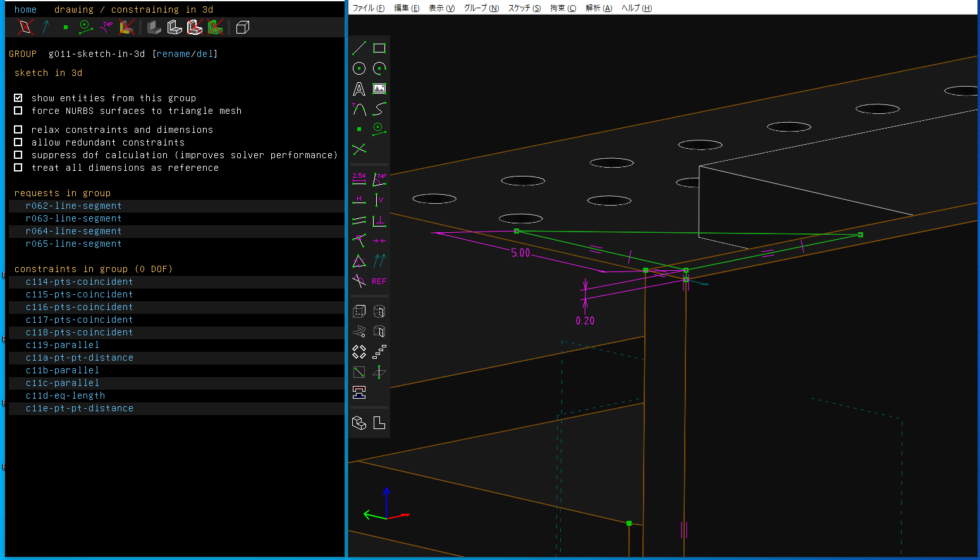This screenshot has height=560, width=980.
Task: Select the line segment sketch tool
Action: 359,48
